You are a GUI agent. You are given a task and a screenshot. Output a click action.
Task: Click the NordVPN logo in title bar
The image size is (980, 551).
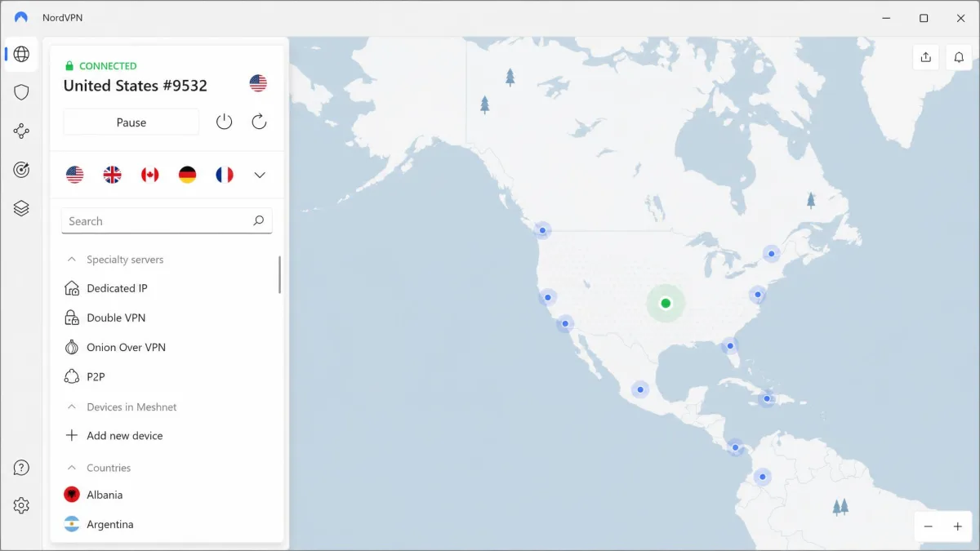tap(21, 17)
